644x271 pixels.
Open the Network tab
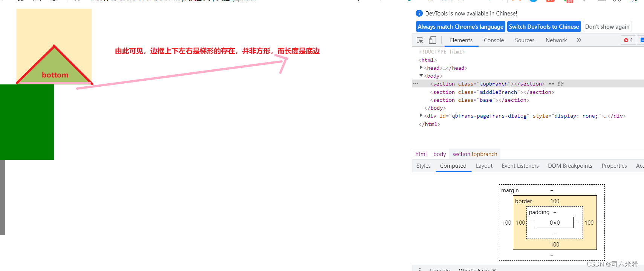tap(556, 40)
